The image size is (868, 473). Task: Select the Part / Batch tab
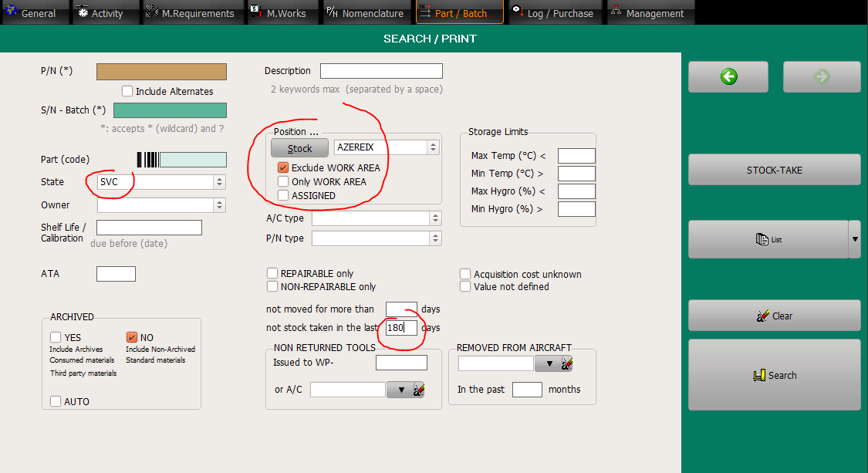(460, 13)
